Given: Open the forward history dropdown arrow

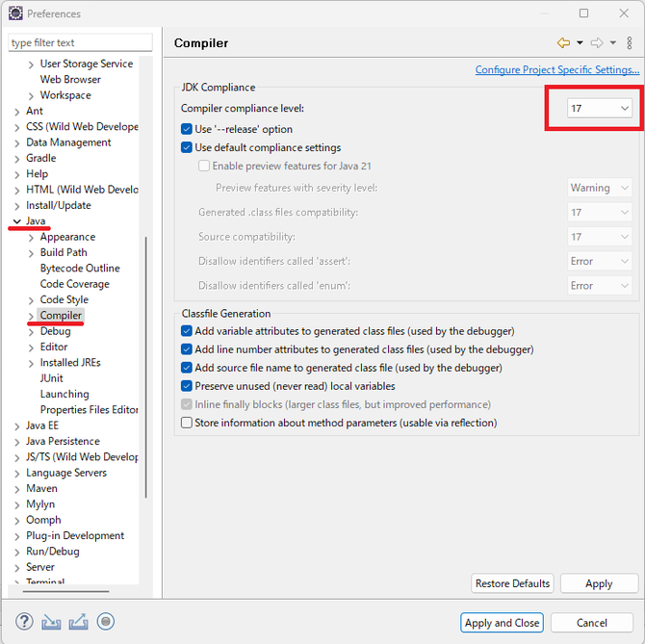Looking at the screenshot, I should pyautogui.click(x=613, y=42).
